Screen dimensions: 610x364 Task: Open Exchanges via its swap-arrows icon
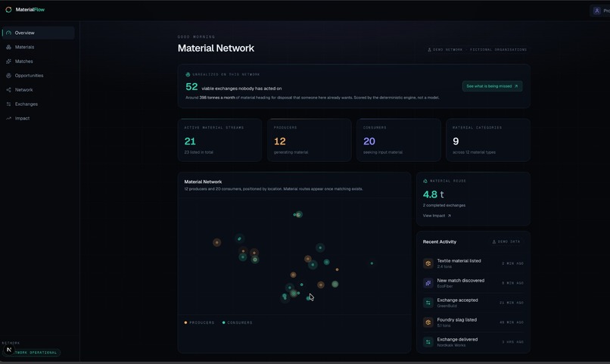(x=8, y=104)
